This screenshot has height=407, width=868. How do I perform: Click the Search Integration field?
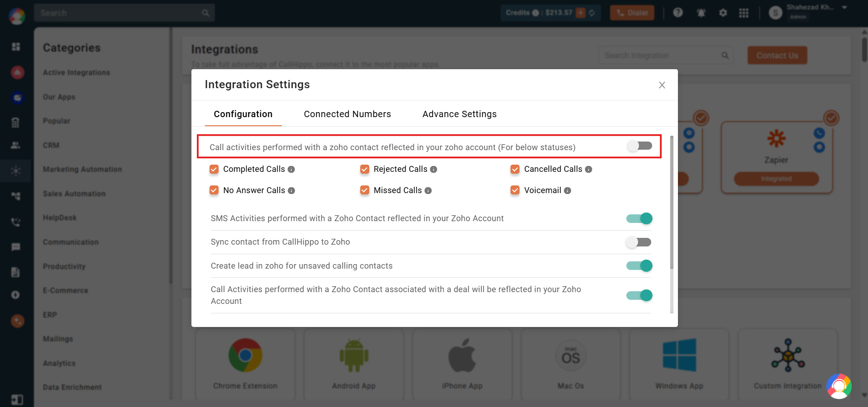[665, 56]
